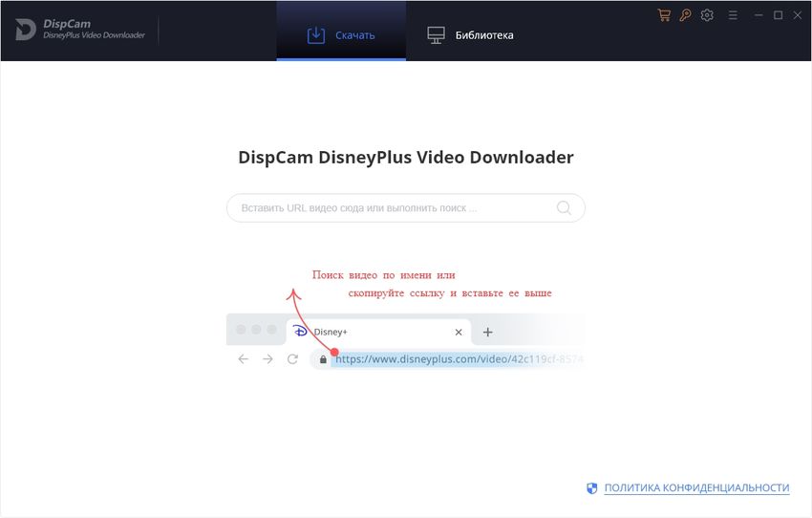
Task: Switch to the Скачать tab
Action: 341,32
